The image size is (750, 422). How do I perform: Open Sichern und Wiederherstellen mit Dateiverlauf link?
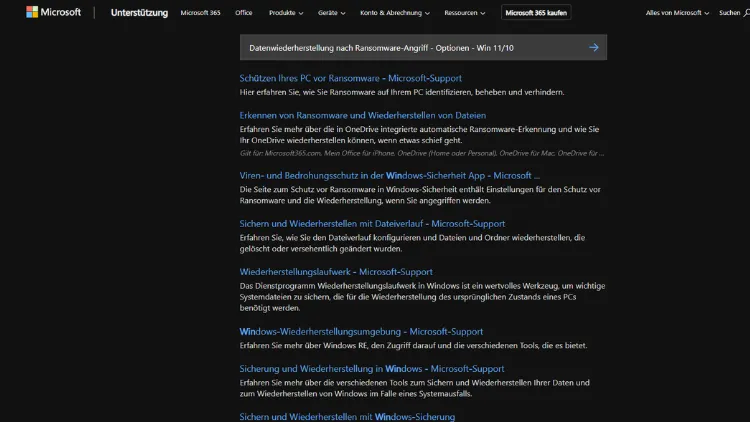point(372,223)
